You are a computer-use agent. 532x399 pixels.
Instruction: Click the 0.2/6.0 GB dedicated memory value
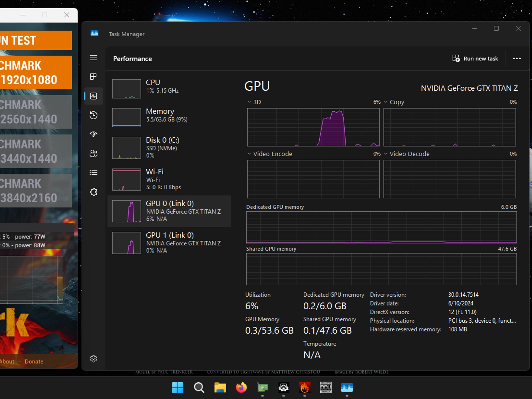pyautogui.click(x=325, y=306)
